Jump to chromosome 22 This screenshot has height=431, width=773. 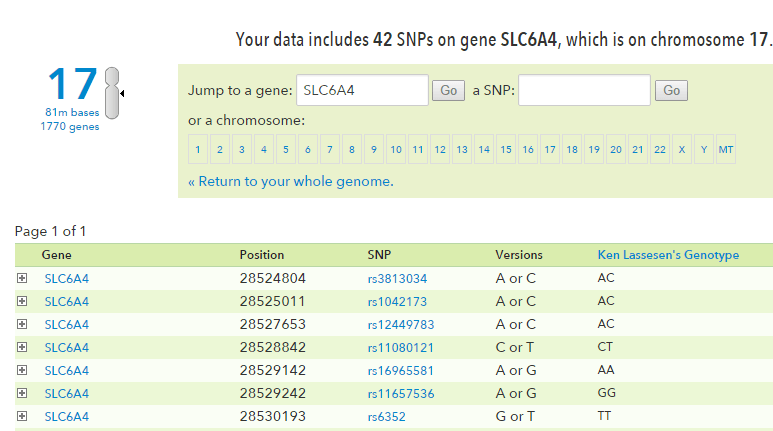[x=660, y=150]
